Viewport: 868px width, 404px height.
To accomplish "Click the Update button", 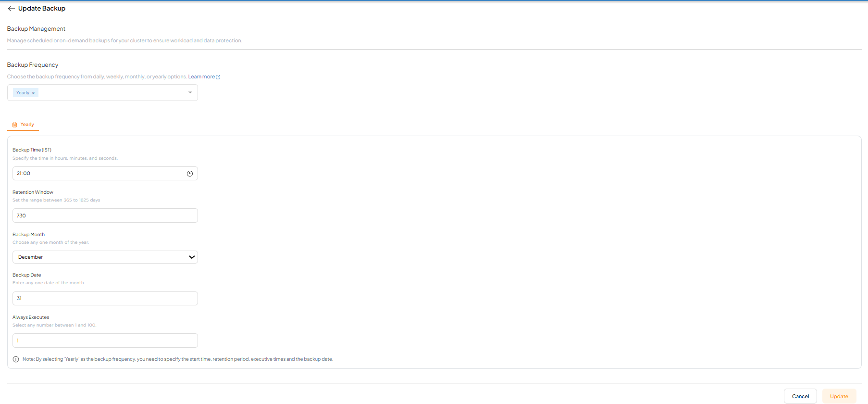I will [839, 396].
